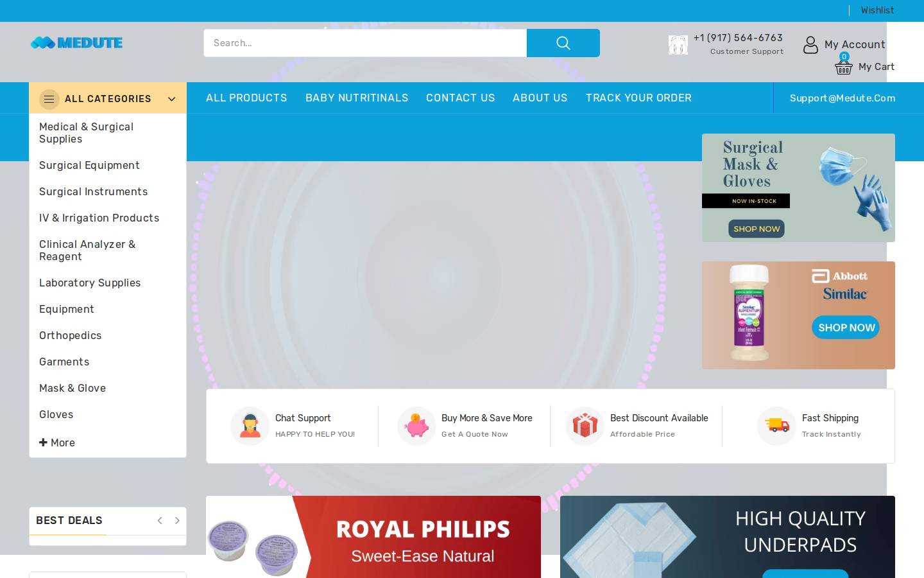Screen dimensions: 924x578
Task: Click the Chat Support agent icon
Action: [x=250, y=426]
